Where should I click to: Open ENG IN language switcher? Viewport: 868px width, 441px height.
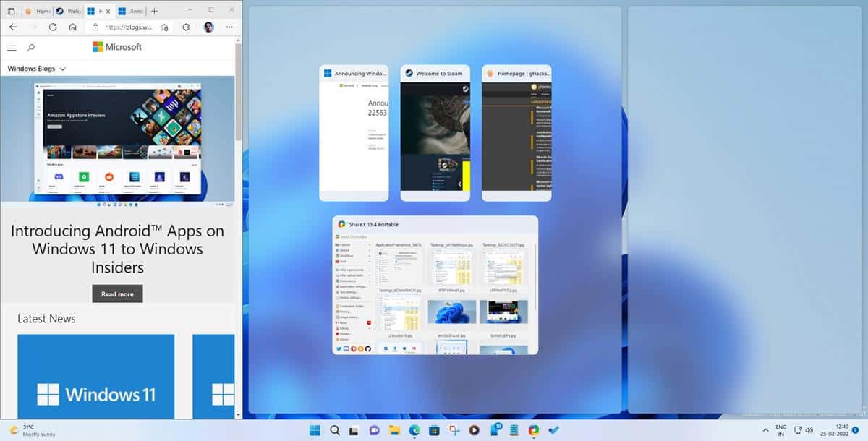point(781,430)
